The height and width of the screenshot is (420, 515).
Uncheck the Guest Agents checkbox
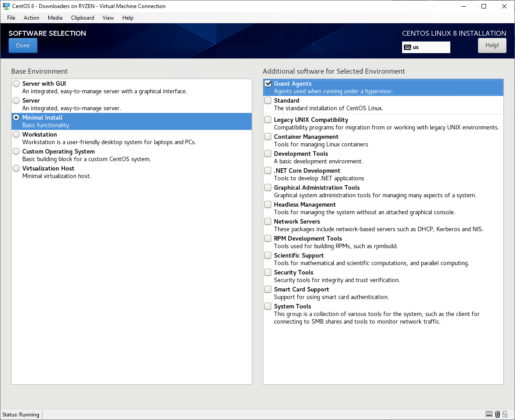point(268,83)
